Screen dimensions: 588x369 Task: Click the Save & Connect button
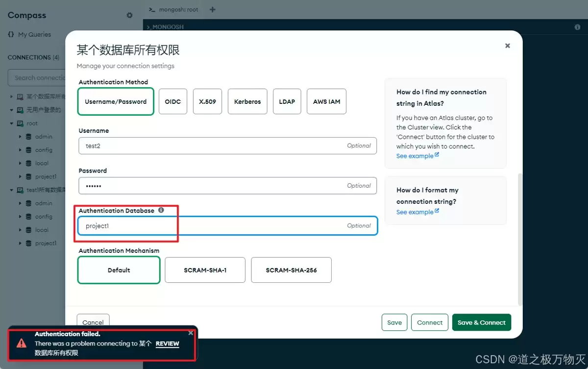(x=481, y=322)
